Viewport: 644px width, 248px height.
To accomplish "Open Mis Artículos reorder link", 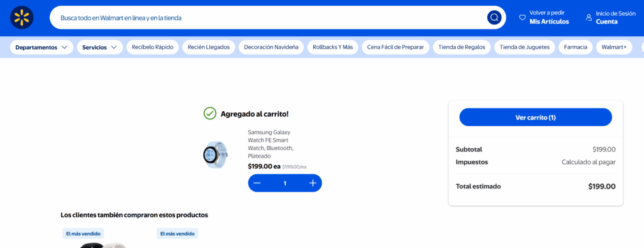I will pyautogui.click(x=545, y=18).
